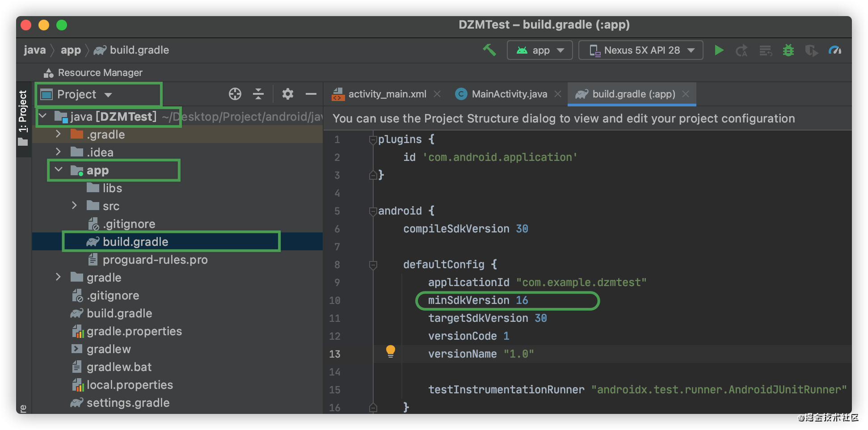Click the applicationId "com.example.dzmtest" line
868x430 pixels.
537,282
